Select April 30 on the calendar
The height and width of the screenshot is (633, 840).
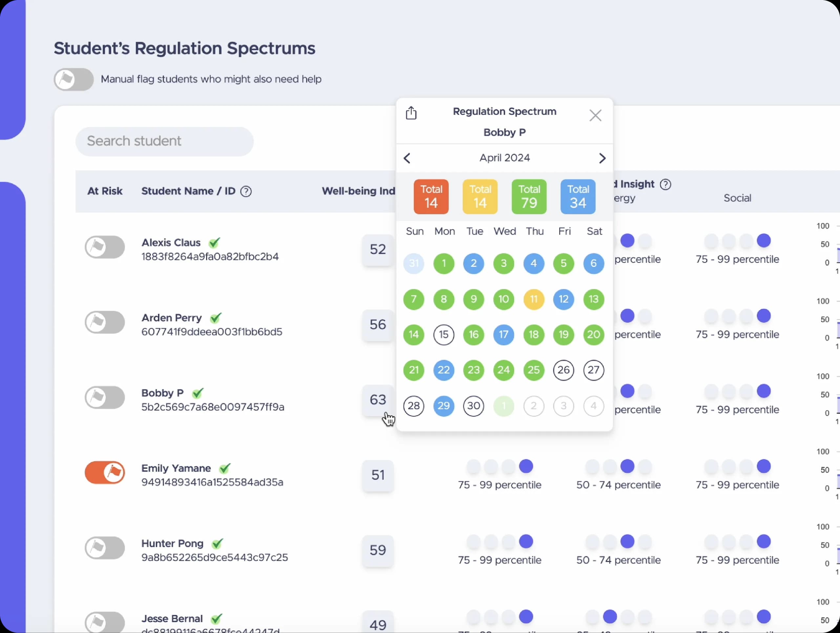pos(473,406)
